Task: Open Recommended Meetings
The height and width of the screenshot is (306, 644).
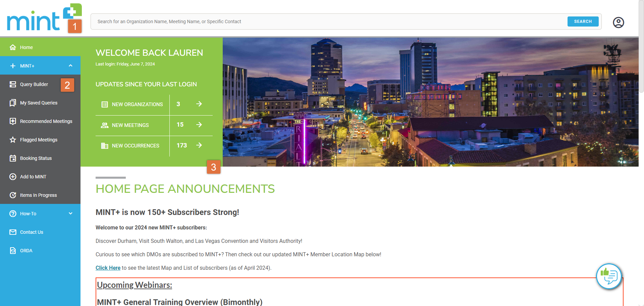Action: [x=40, y=121]
